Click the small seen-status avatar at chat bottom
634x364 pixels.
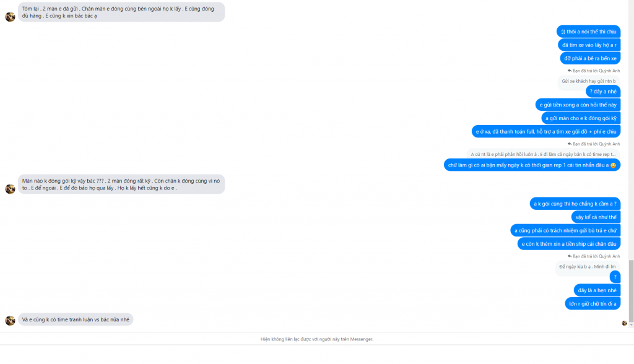tap(624, 323)
